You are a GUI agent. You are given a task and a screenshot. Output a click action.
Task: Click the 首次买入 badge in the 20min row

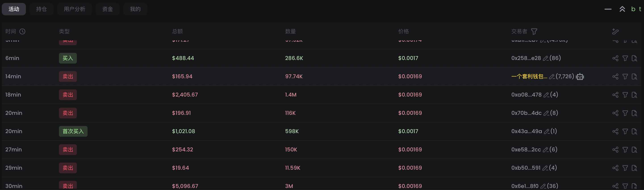[73, 131]
